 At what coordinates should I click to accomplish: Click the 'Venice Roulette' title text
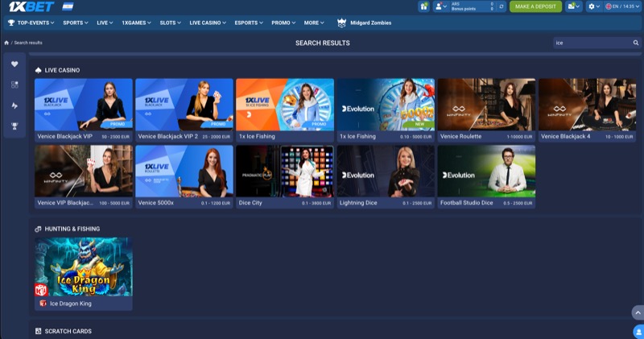point(460,136)
